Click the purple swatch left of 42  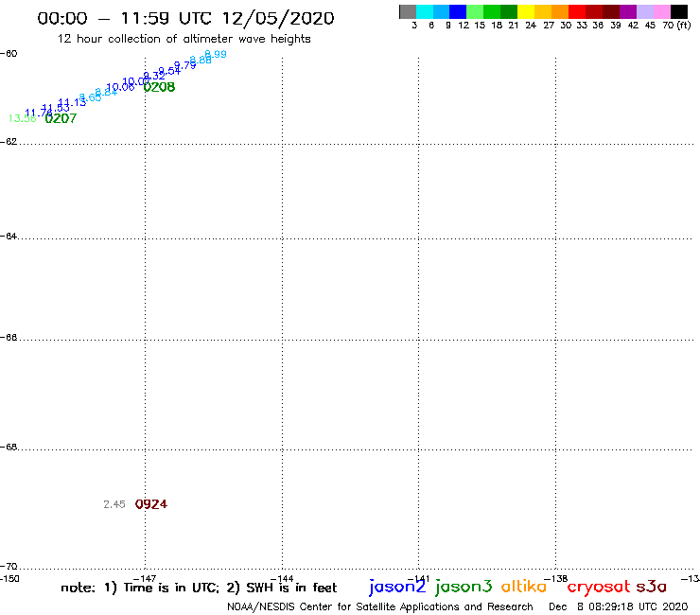[x=628, y=12]
